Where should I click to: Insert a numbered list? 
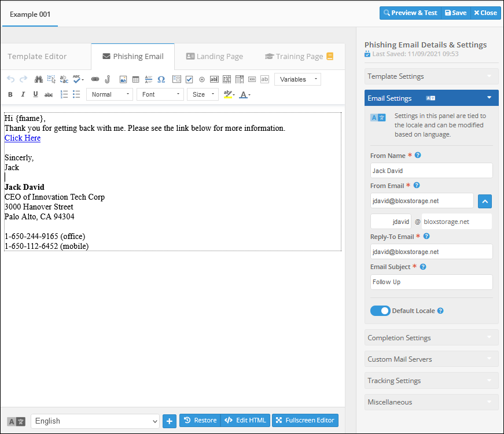tap(64, 94)
